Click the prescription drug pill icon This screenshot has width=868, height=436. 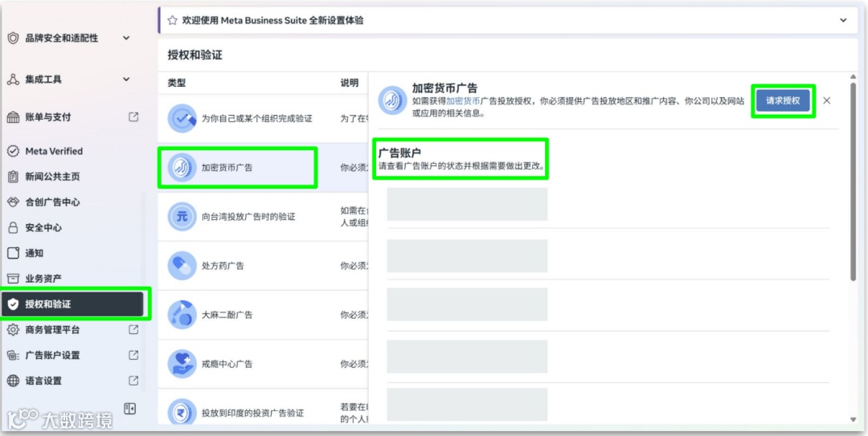pyautogui.click(x=182, y=266)
